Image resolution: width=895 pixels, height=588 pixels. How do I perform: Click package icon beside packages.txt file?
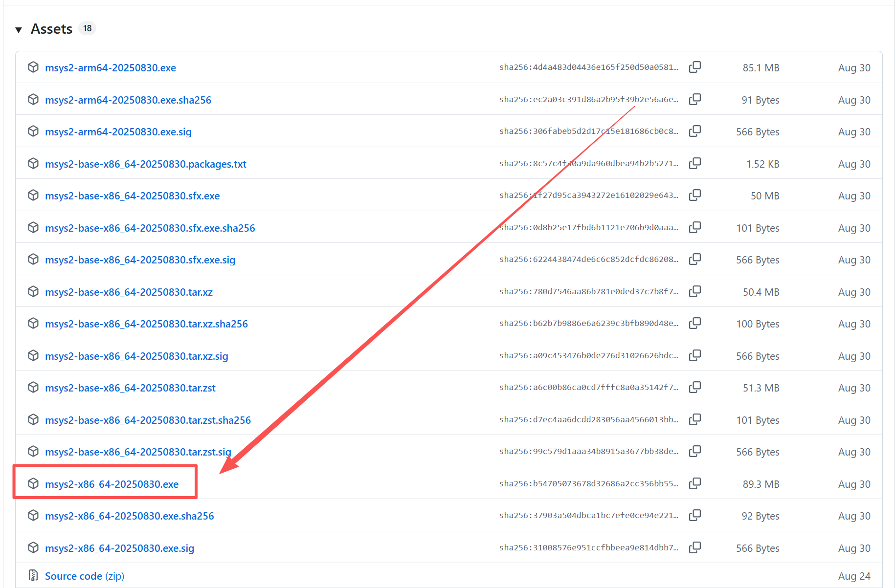pyautogui.click(x=33, y=163)
